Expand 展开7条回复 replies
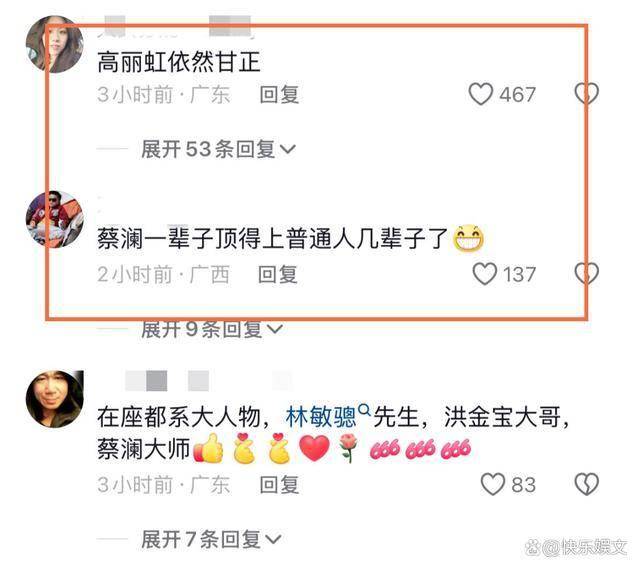The height and width of the screenshot is (570, 640). tap(211, 540)
